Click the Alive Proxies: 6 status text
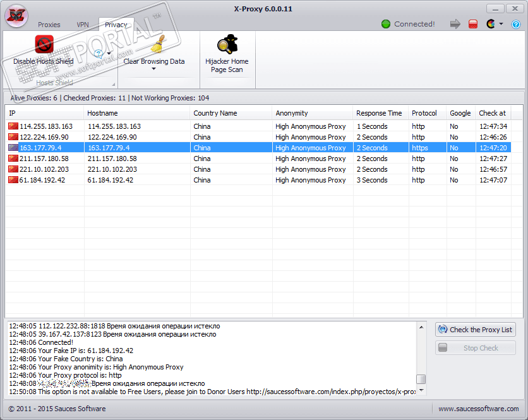Viewport: 528px width, 420px height. 33,98
